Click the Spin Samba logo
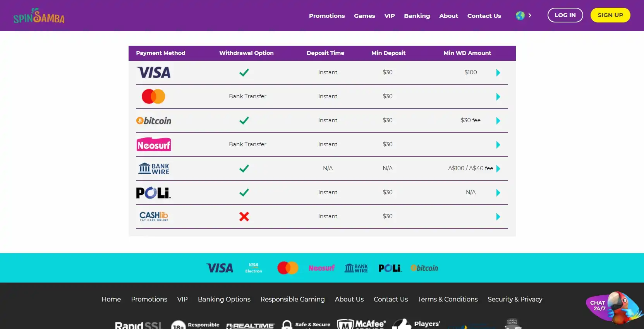Viewport: 644px width, 329px height. click(39, 16)
